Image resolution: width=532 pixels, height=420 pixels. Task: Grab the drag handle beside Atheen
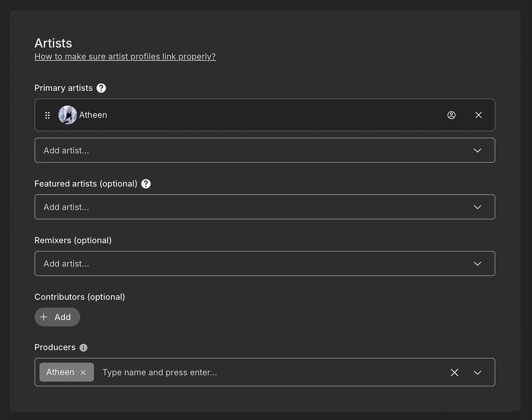[x=47, y=115]
